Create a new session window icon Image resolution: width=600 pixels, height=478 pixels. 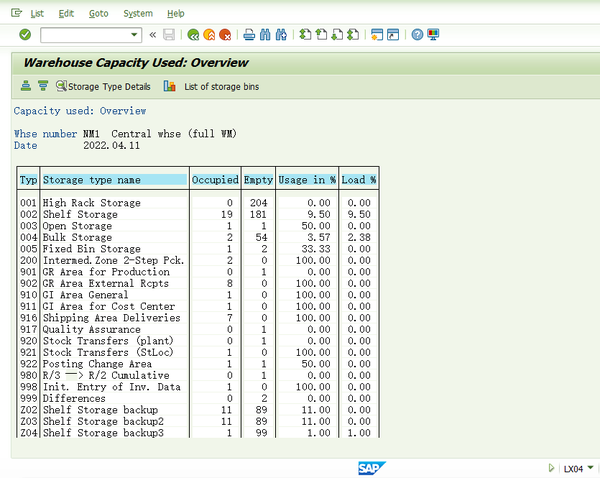click(x=377, y=35)
